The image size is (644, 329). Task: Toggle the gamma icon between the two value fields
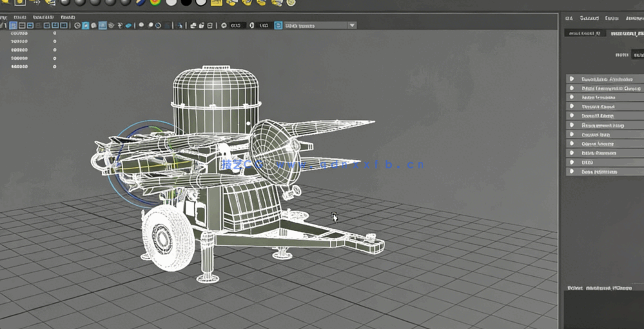tap(252, 26)
